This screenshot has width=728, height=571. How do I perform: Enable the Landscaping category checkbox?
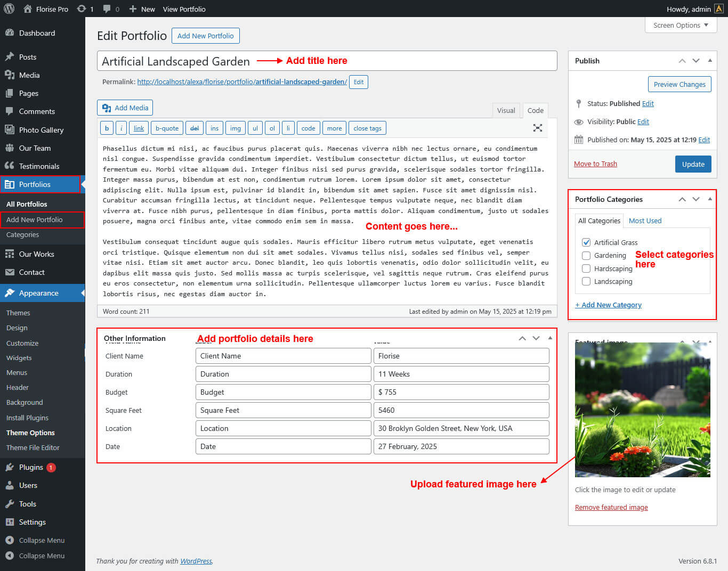[586, 281]
